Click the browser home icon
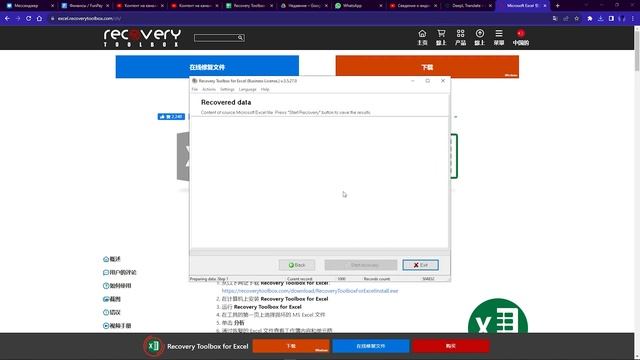 [39, 18]
